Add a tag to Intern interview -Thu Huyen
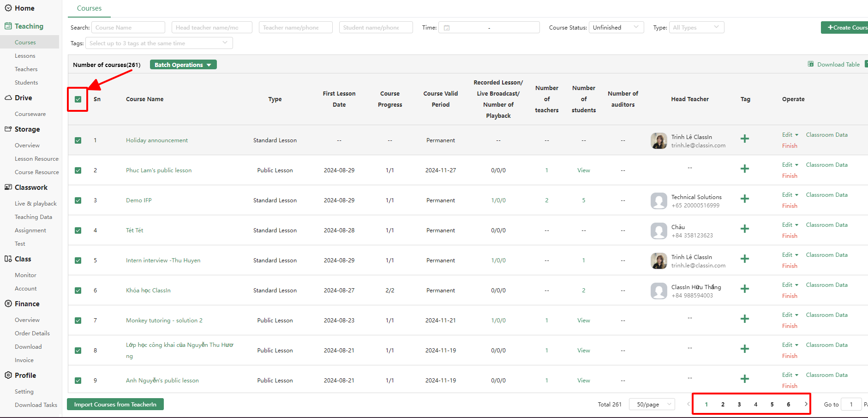Viewport: 868px width, 418px height. (x=745, y=259)
